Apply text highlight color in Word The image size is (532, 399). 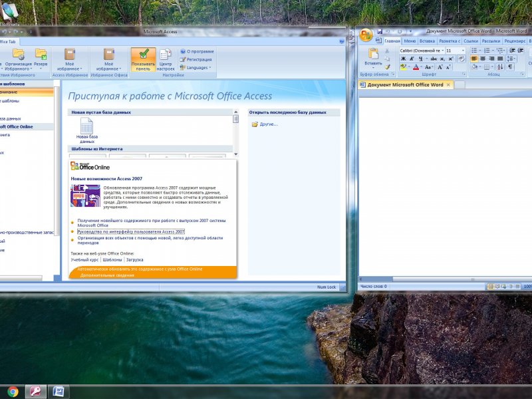click(x=403, y=67)
